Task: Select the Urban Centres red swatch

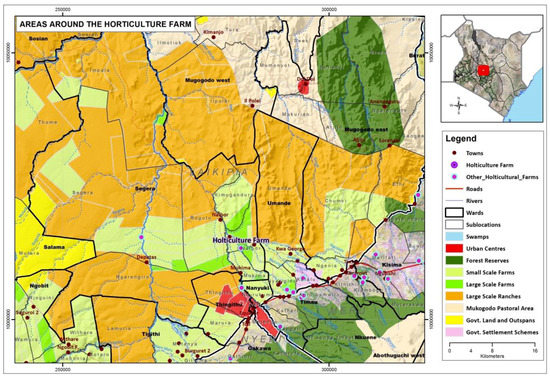Action: (454, 248)
